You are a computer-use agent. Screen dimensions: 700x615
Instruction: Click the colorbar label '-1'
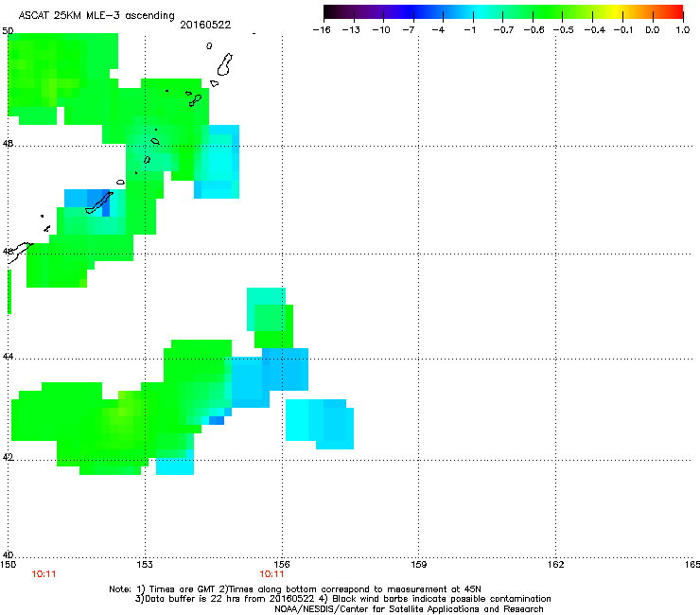(469, 30)
